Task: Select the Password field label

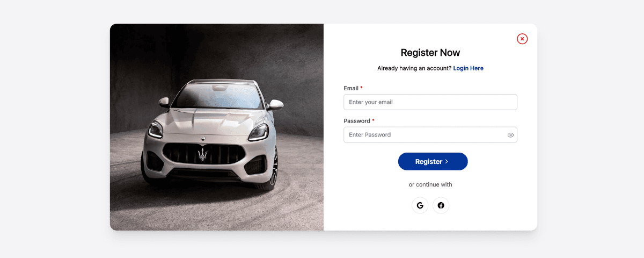Action: pos(357,121)
